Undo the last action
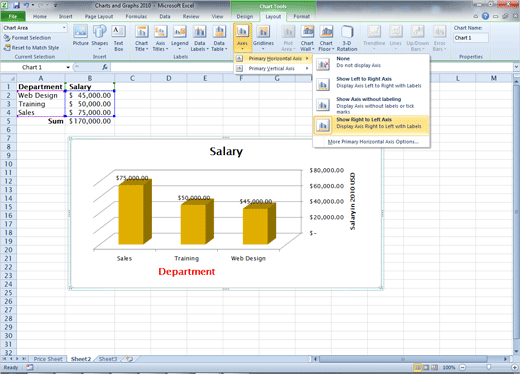The height and width of the screenshot is (374, 520). point(27,5)
